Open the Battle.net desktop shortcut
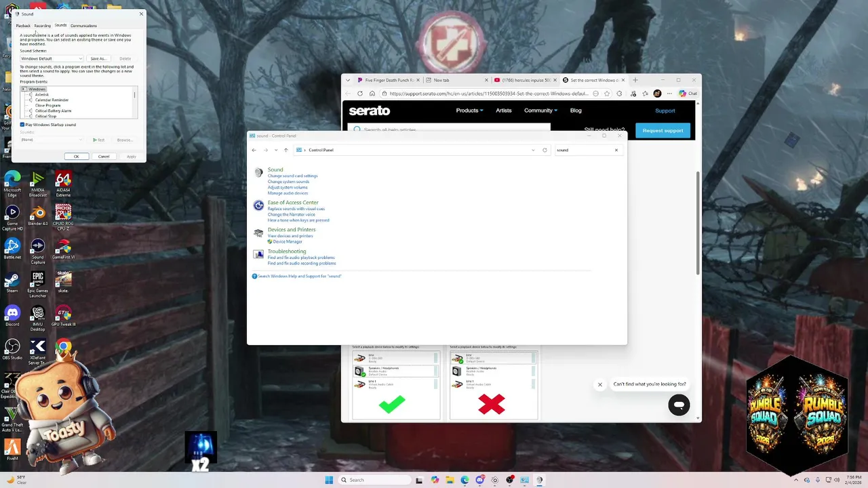 click(12, 249)
